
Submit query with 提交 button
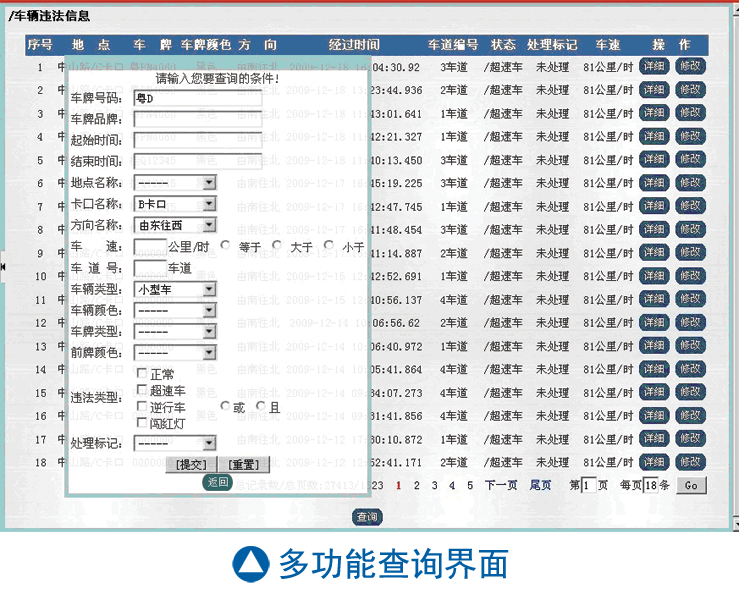point(191,465)
